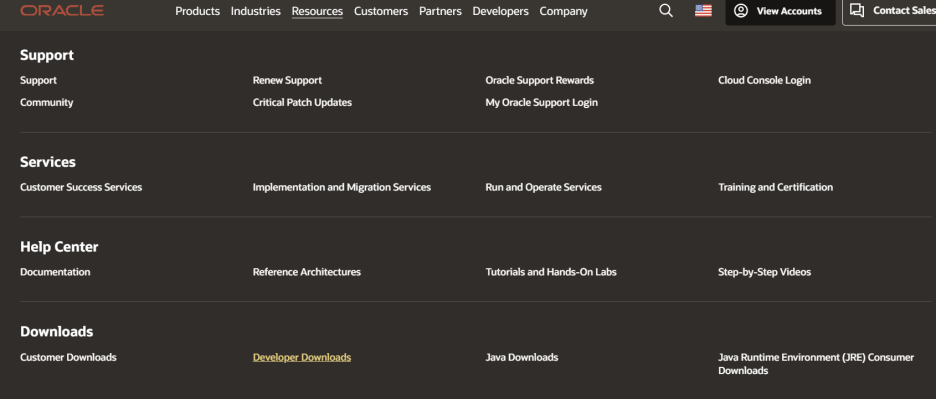Click the Support link under Support heading
Image resolution: width=936 pixels, height=399 pixels.
point(38,80)
